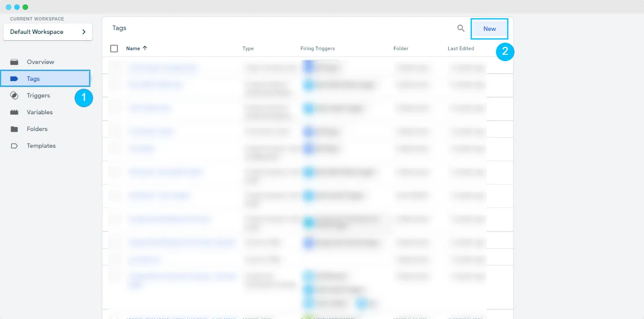Image resolution: width=644 pixels, height=319 pixels.
Task: Open Triggers in the sidebar
Action: tap(38, 95)
